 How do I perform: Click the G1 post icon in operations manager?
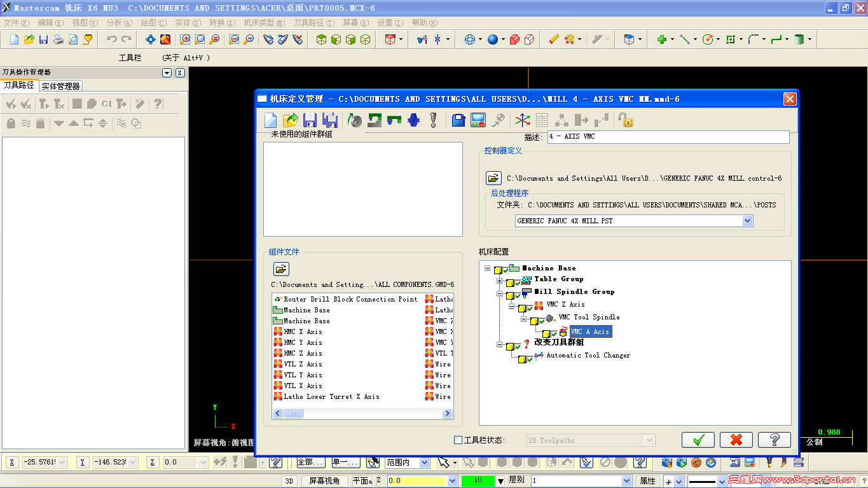point(107,104)
